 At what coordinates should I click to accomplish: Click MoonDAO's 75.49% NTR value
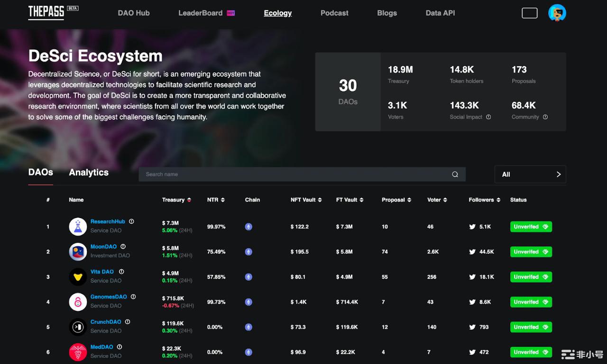216,252
